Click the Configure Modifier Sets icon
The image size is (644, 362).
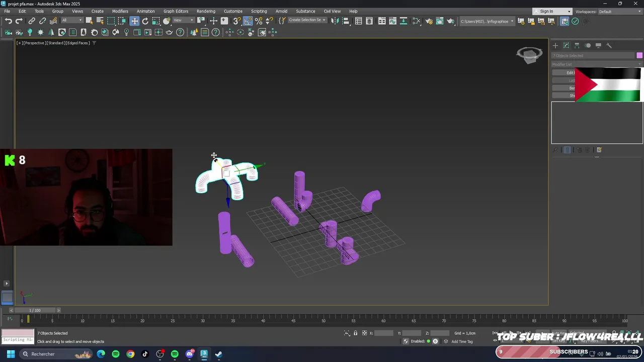tap(599, 150)
